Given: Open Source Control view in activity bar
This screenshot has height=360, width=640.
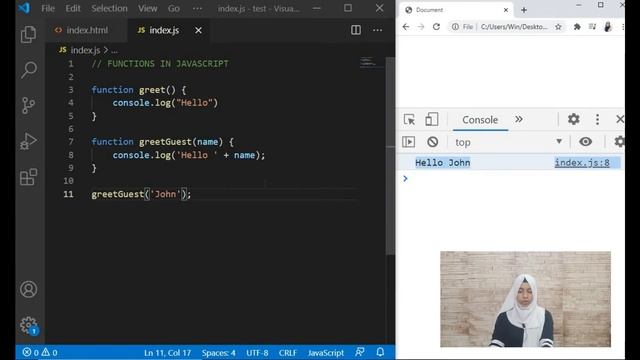Looking at the screenshot, I should [28, 105].
